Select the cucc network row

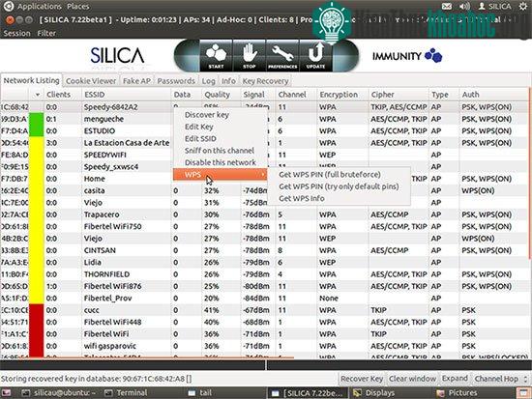(x=264, y=310)
